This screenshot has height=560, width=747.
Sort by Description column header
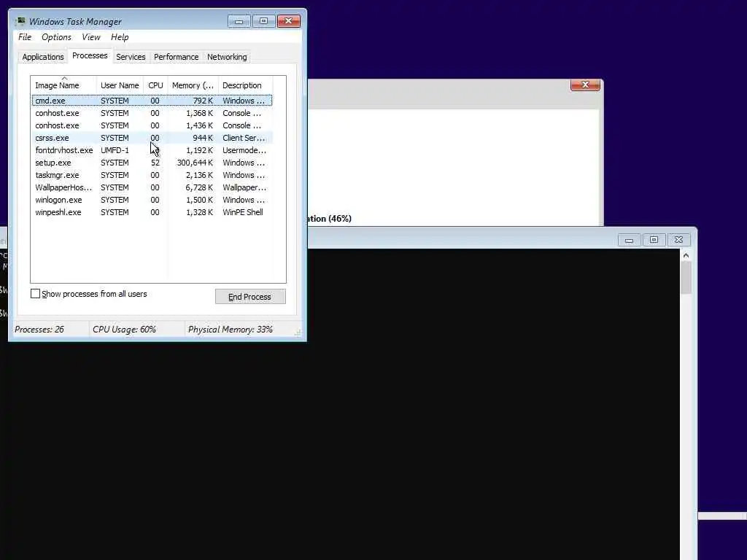pyautogui.click(x=245, y=85)
